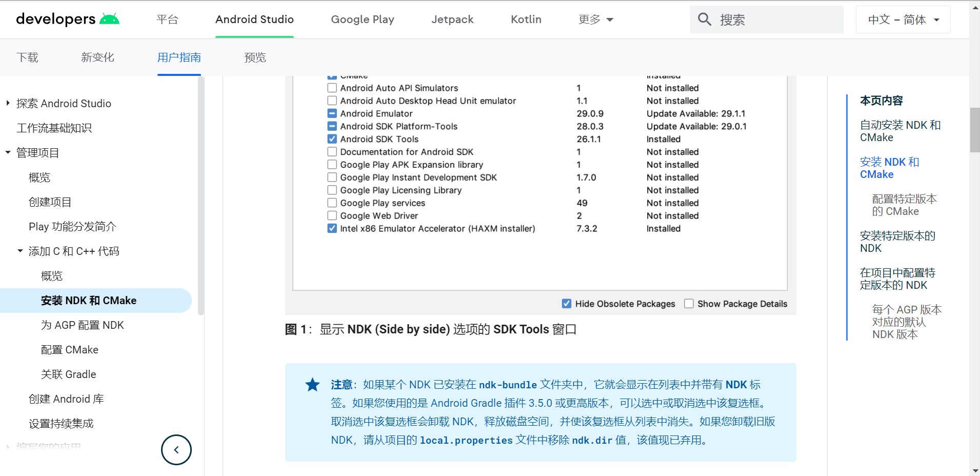Click the SDK Tools window screenshot
980x476 pixels.
(x=541, y=195)
